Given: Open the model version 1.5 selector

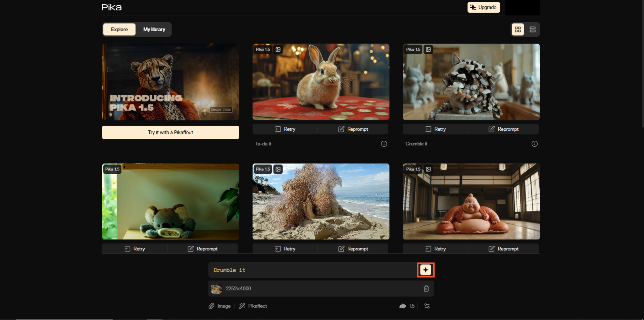Looking at the screenshot, I should point(407,306).
